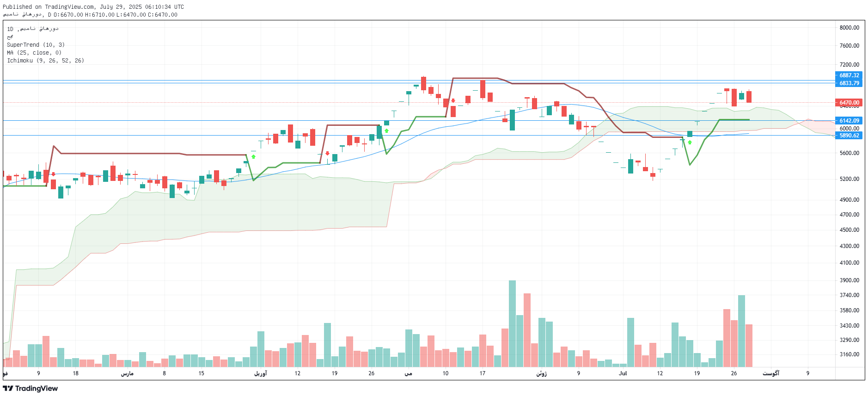Click the 4100.00 price axis tick
Viewport: 868px width, 397px height.
point(850,263)
